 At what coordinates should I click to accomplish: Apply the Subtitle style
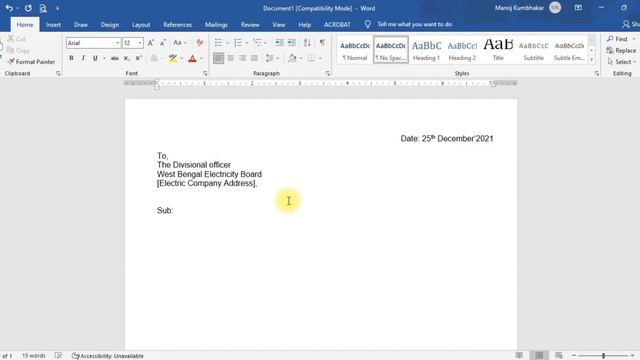point(533,50)
